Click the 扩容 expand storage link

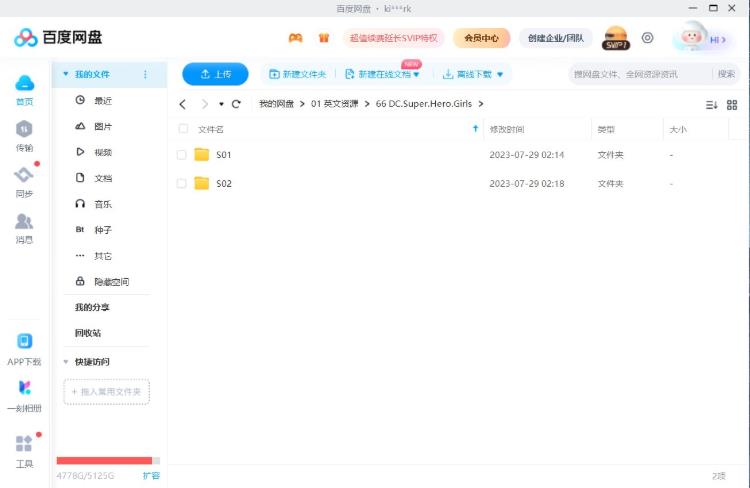[151, 476]
